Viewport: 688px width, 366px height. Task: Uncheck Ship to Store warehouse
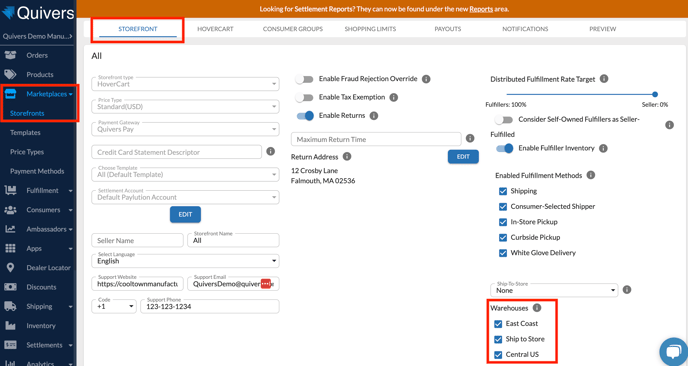tap(498, 339)
